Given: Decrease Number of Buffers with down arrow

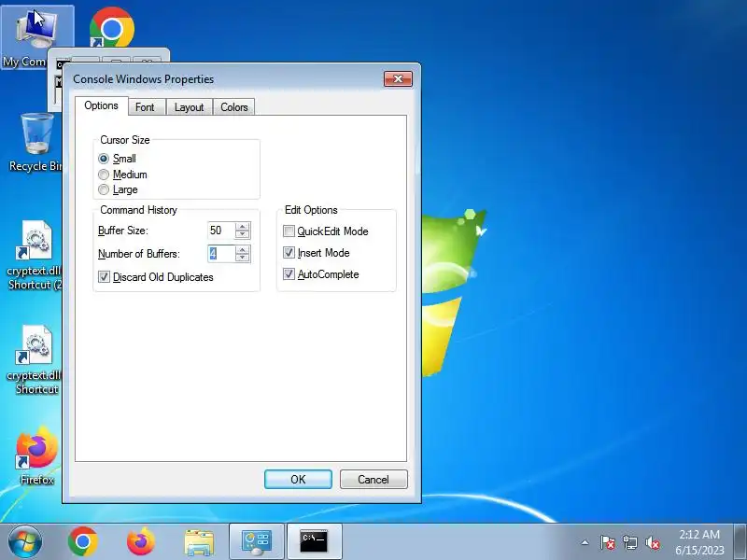Looking at the screenshot, I should (243, 258).
